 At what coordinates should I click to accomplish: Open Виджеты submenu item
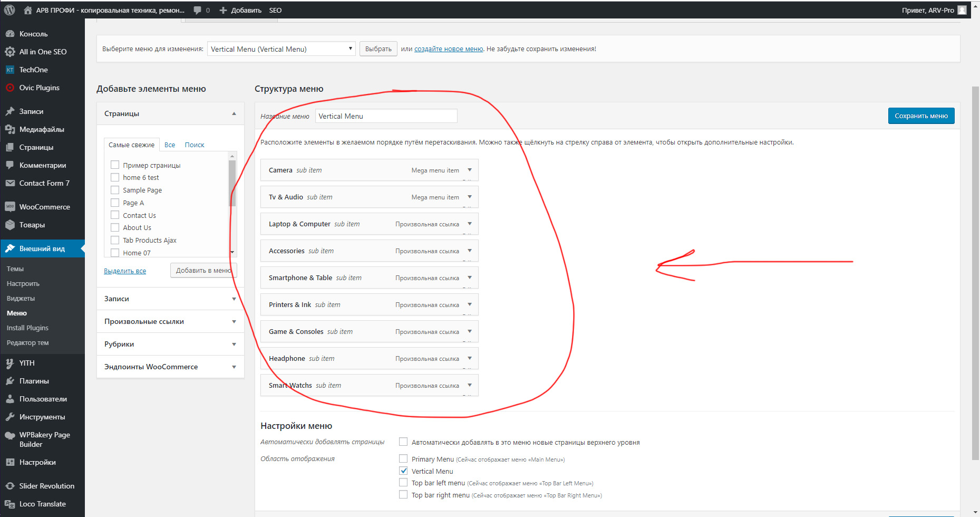21,298
